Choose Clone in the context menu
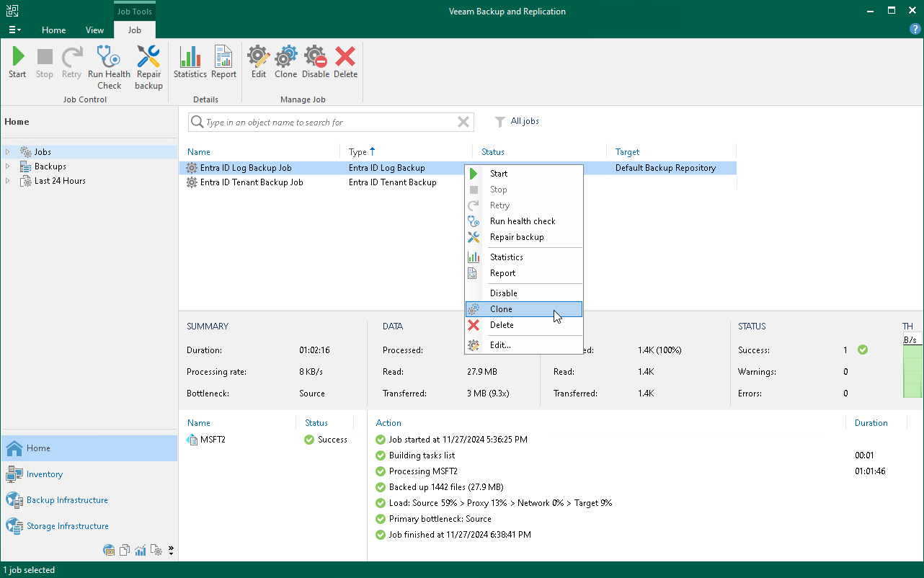Viewport: 924px width, 578px height. (524, 309)
